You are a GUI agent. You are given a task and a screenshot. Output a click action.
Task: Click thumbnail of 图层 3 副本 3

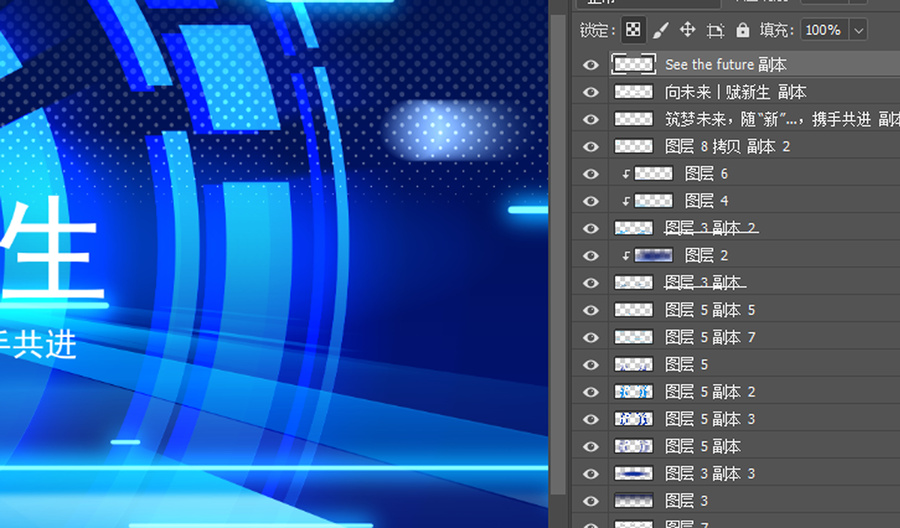634,473
